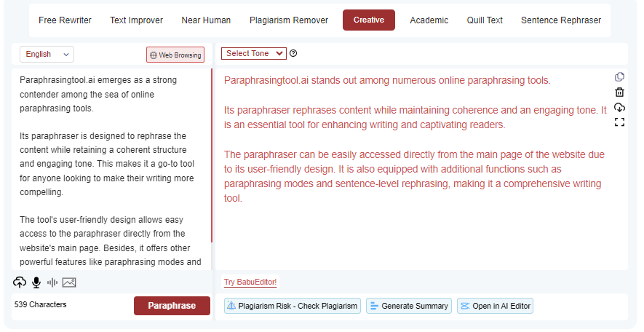Click inside the input text area
Image resolution: width=644 pixels, height=332 pixels.
pos(111,170)
